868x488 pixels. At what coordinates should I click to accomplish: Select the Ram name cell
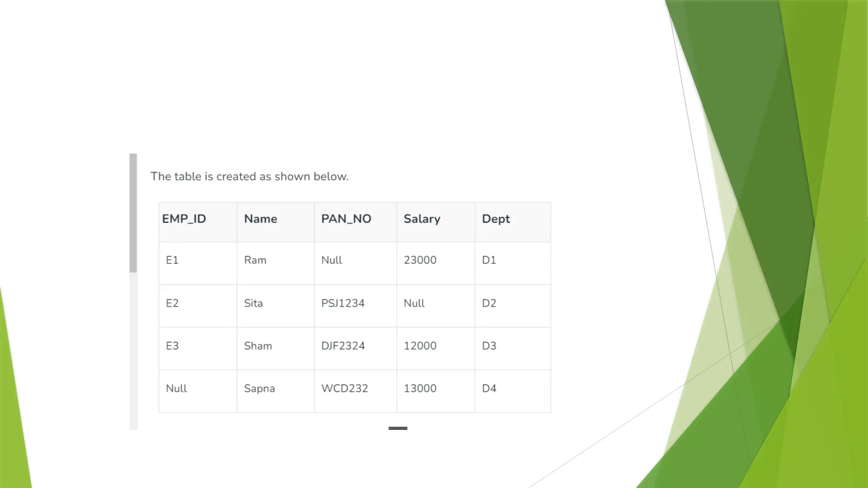(255, 260)
